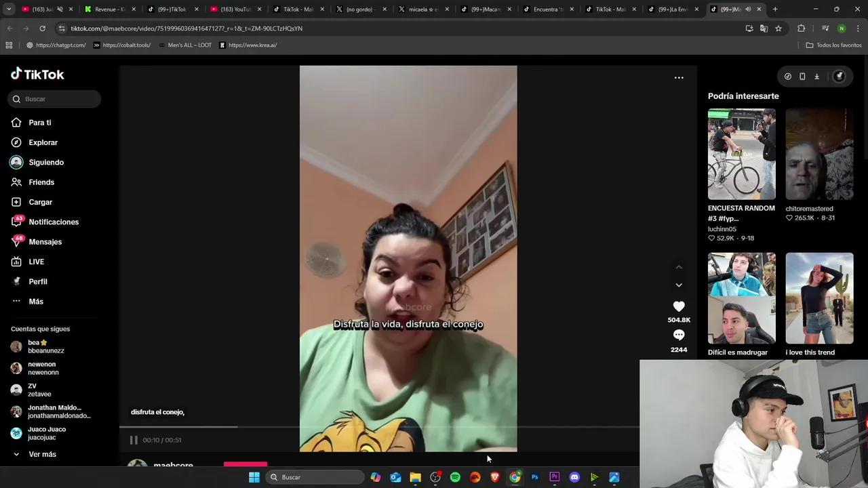Reload the page with browser refresh button
Screen dimensions: 868x488
click(42, 28)
